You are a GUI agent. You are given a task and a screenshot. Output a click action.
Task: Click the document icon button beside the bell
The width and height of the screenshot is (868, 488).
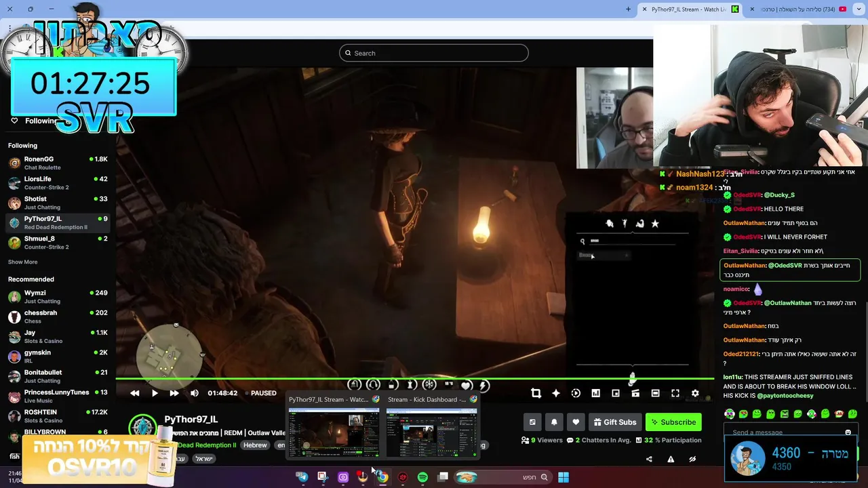point(532,422)
